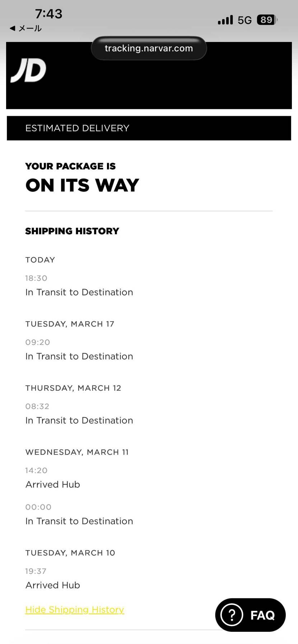Select the Tuesday, March 17 date heading

[70, 324]
